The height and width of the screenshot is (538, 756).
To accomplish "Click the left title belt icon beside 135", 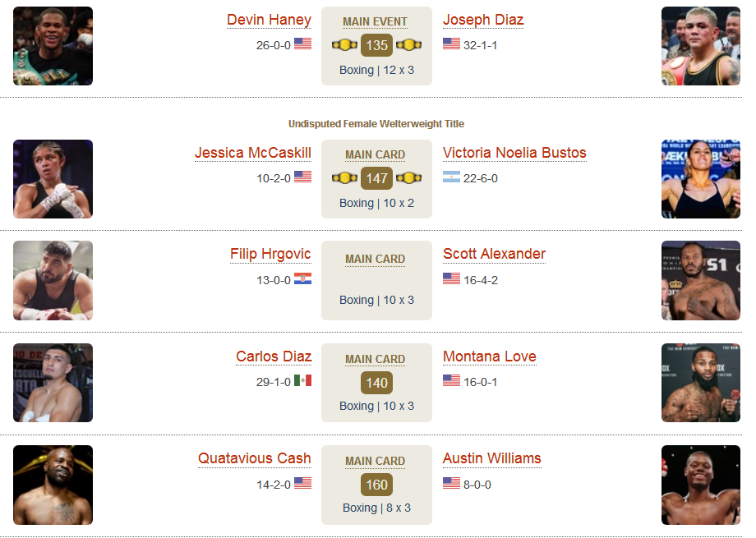I will click(x=344, y=45).
